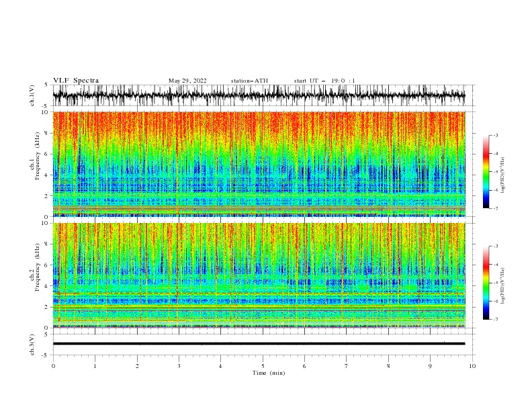Click the time axis tick label "7"

tap(347, 366)
